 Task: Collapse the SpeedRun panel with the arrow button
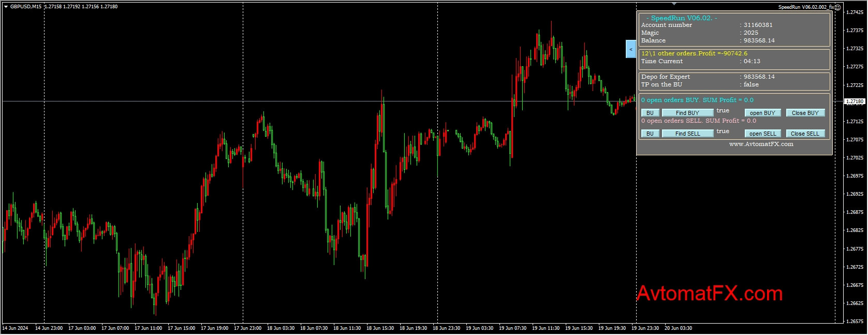point(631,49)
